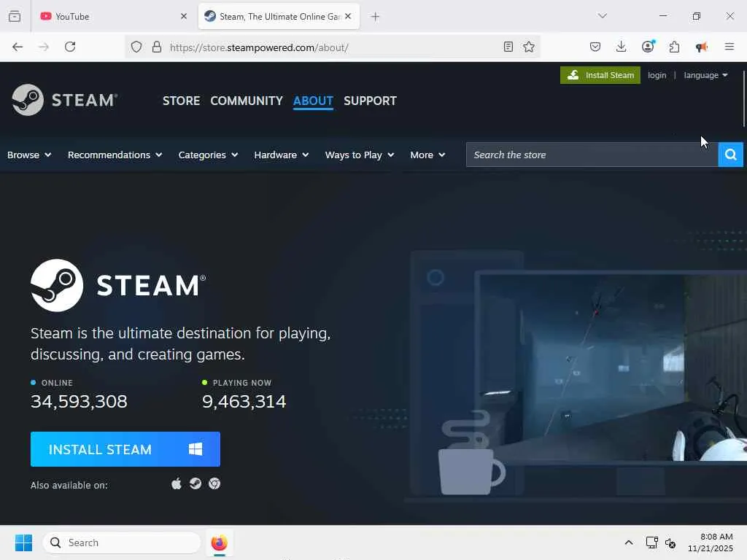Open the SUPPORT menu item
Viewport: 747px width, 560px height.
coord(370,101)
